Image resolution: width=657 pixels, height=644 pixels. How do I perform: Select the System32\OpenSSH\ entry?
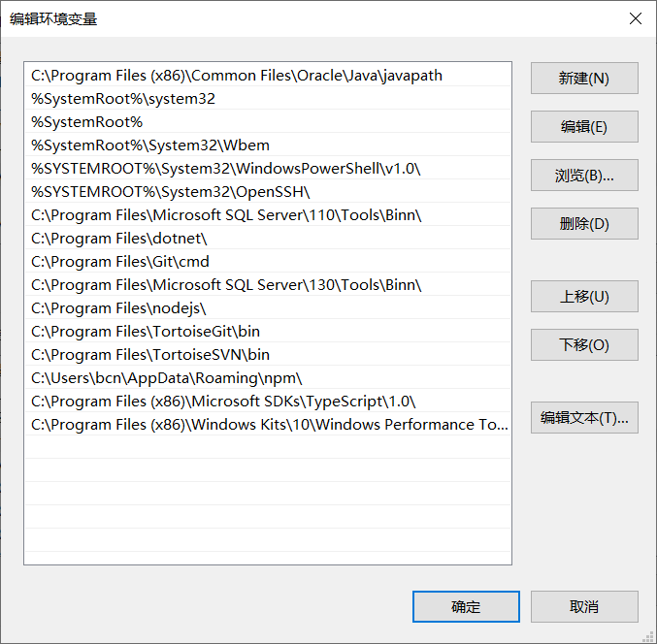click(268, 192)
